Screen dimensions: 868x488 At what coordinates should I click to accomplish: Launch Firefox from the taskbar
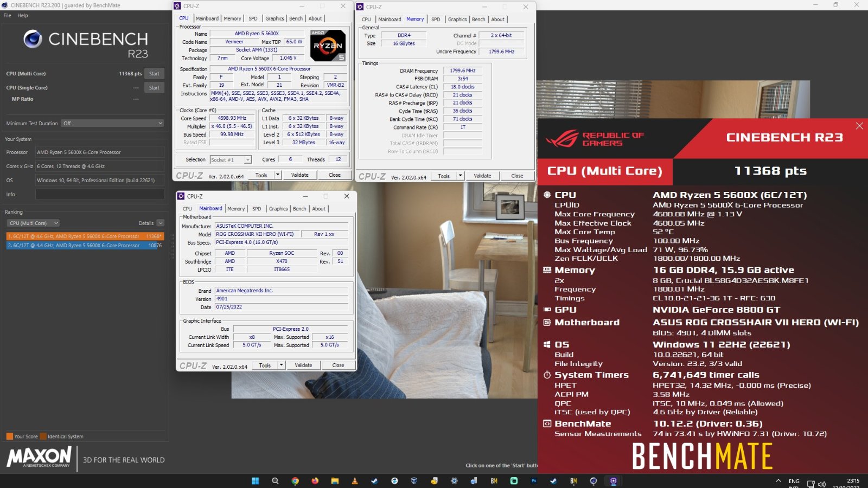tap(315, 481)
